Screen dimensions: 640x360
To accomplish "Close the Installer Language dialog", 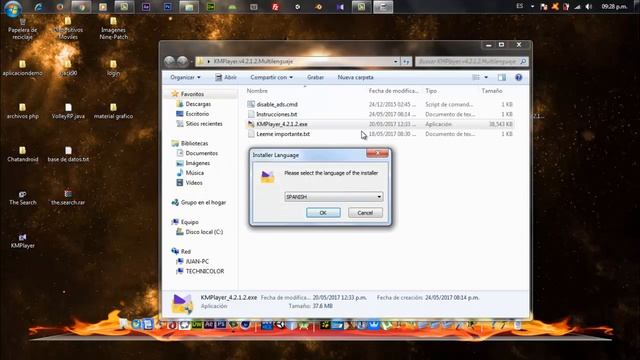I will tap(377, 153).
